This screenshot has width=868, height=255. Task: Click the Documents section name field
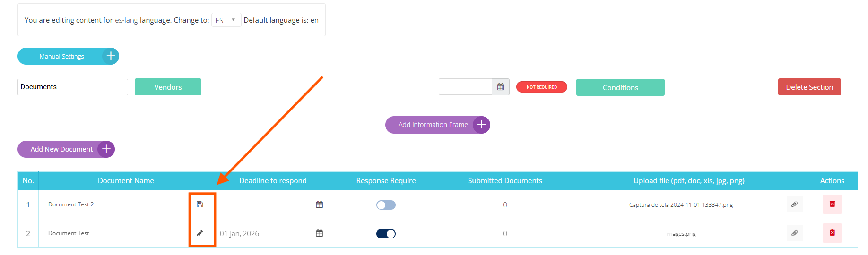[x=72, y=87]
